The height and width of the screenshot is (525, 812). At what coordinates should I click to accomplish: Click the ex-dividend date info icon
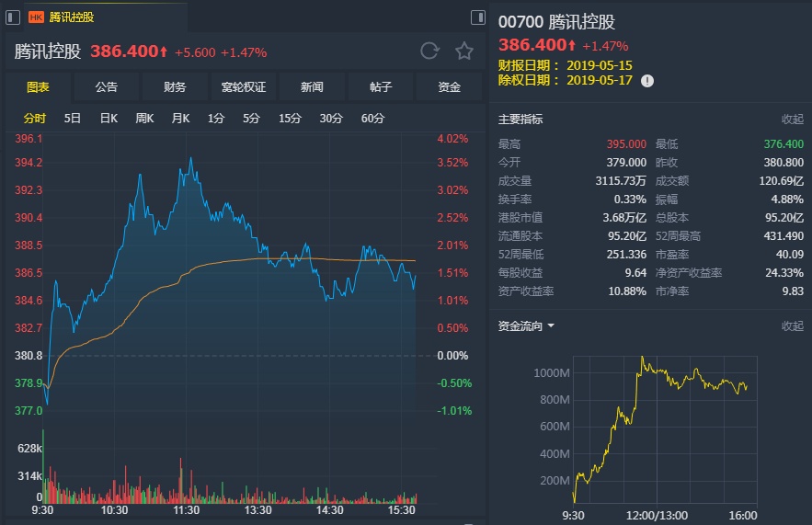point(647,81)
